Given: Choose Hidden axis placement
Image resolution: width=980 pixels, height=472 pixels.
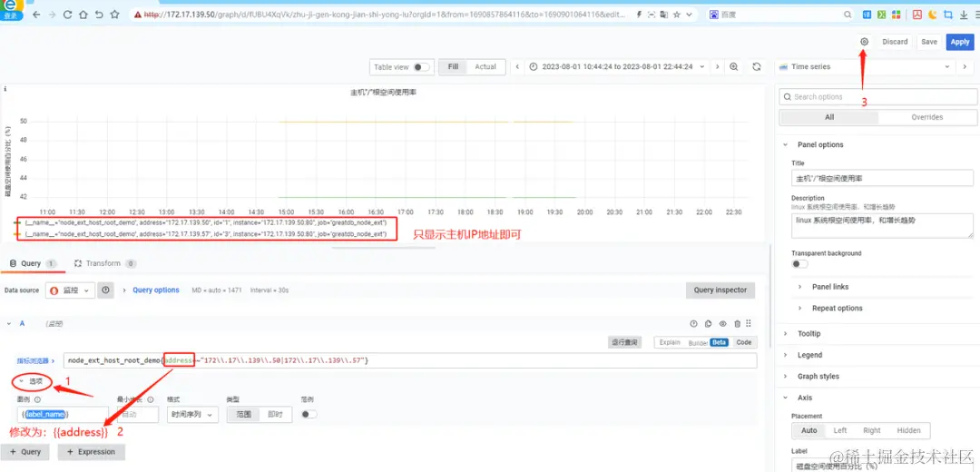Looking at the screenshot, I should point(908,430).
